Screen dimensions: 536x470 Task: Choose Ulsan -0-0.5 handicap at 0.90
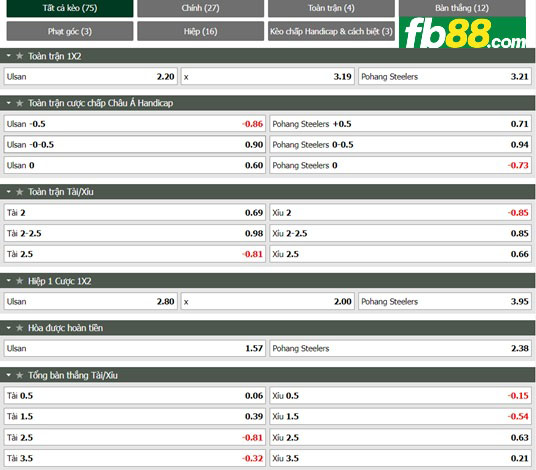(x=135, y=145)
